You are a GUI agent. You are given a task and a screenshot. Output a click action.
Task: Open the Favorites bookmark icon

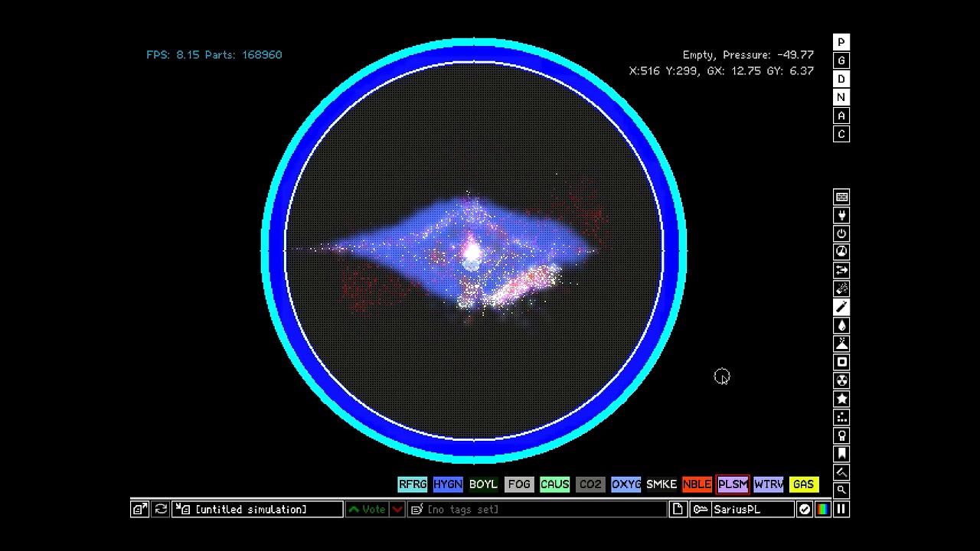pyautogui.click(x=841, y=455)
